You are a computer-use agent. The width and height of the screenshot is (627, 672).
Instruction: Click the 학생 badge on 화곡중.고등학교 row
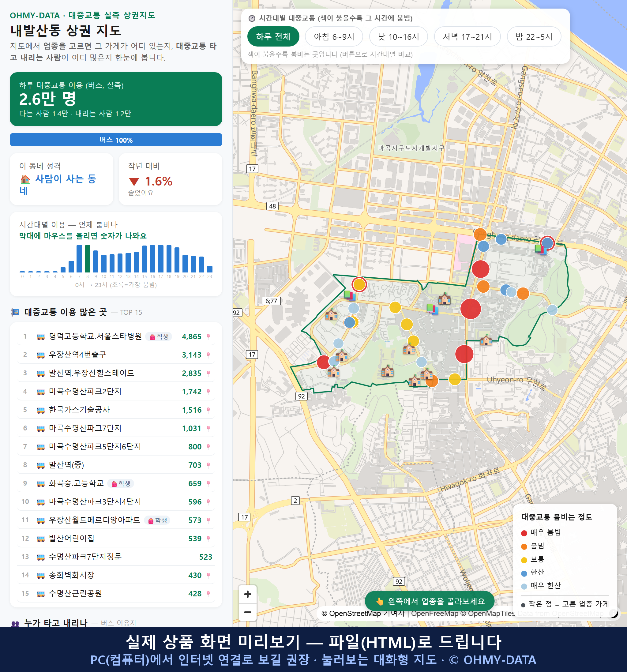coord(121,483)
